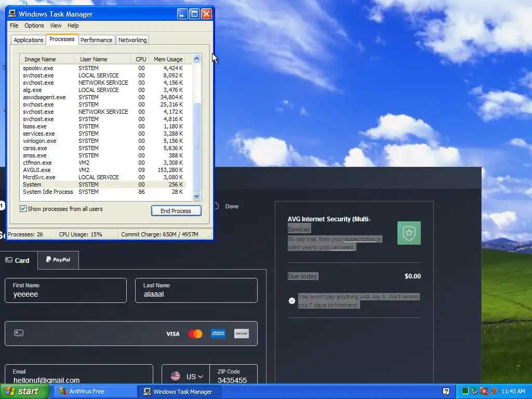The image size is (532, 399).
Task: Sort processes by Image Name column
Action: (47, 59)
